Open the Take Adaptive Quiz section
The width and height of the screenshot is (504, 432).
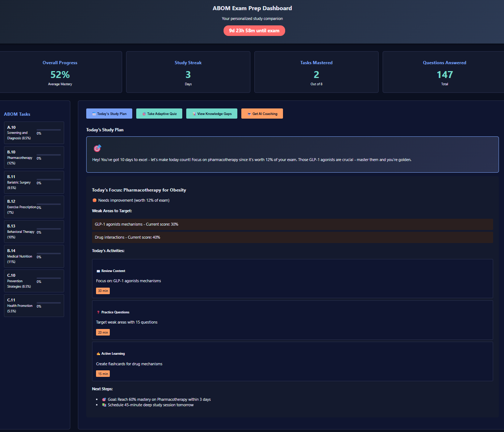pos(159,114)
